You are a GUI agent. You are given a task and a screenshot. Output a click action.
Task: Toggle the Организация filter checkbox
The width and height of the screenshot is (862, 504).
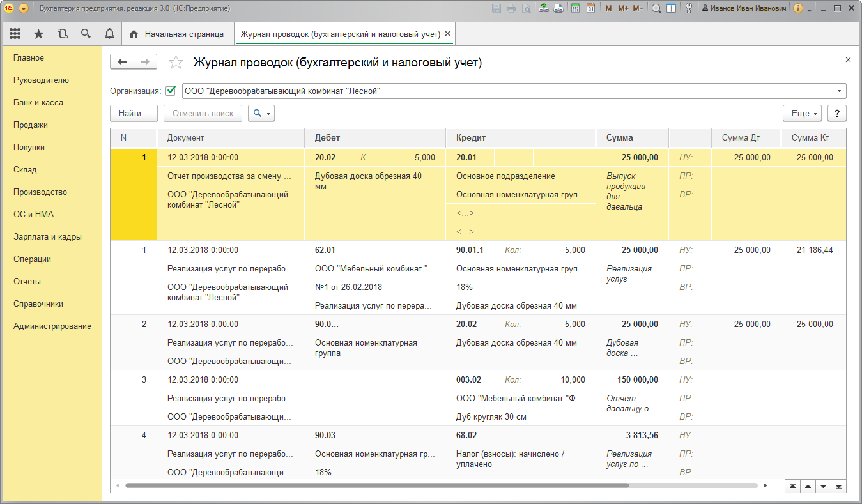171,91
